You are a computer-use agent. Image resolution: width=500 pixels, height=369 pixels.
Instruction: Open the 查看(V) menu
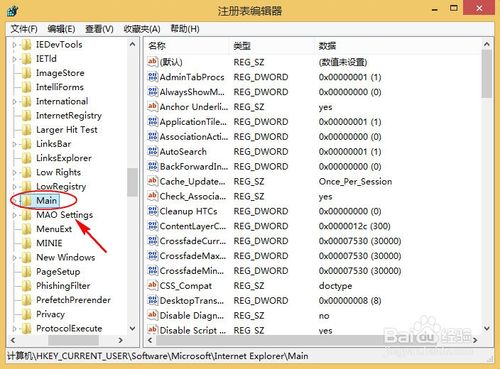(x=99, y=29)
